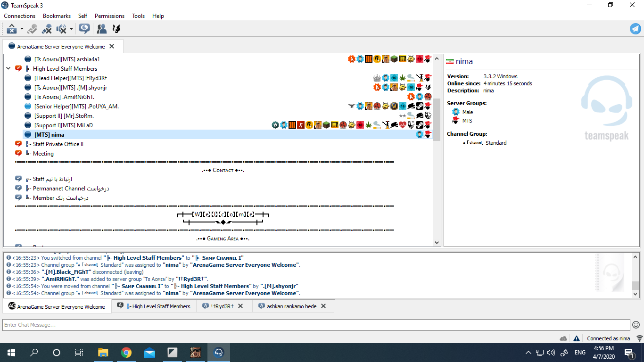Mute speakers toolbar icon
The width and height of the screenshot is (644, 362).
(x=62, y=29)
